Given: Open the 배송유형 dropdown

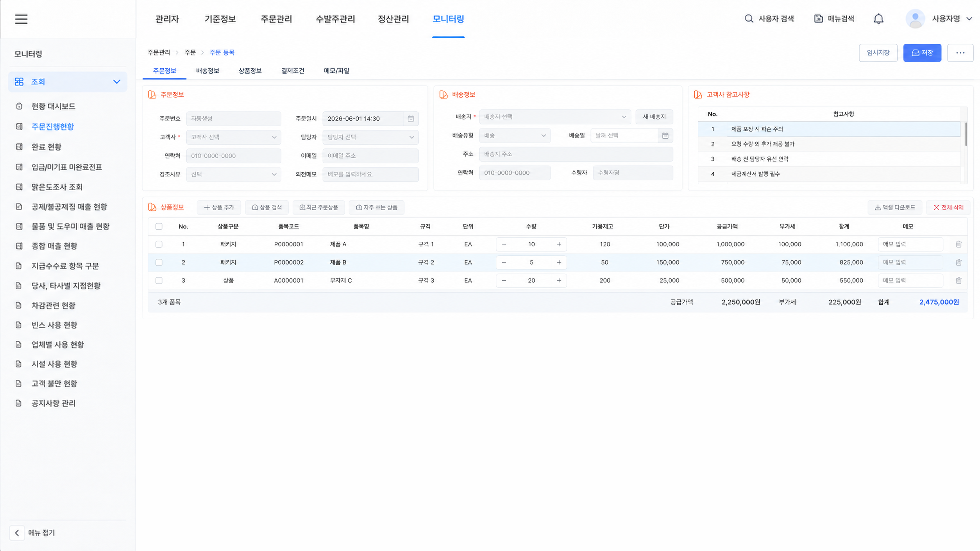Looking at the screenshot, I should coord(515,136).
